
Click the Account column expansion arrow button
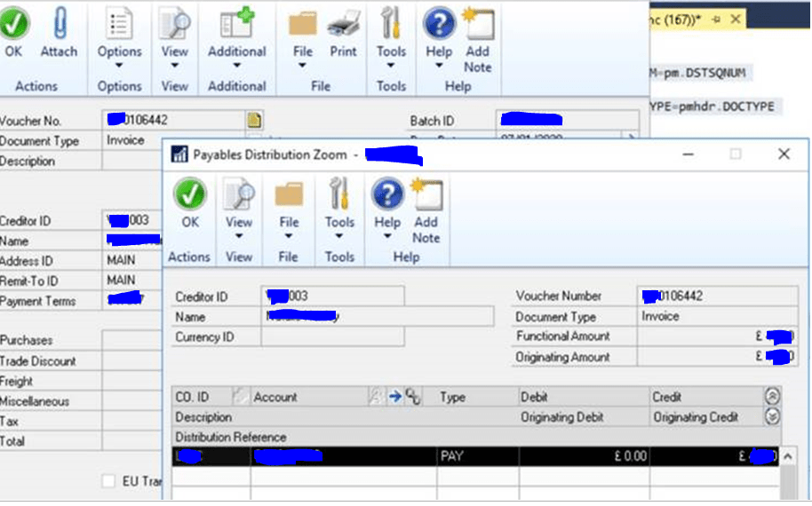coord(395,397)
